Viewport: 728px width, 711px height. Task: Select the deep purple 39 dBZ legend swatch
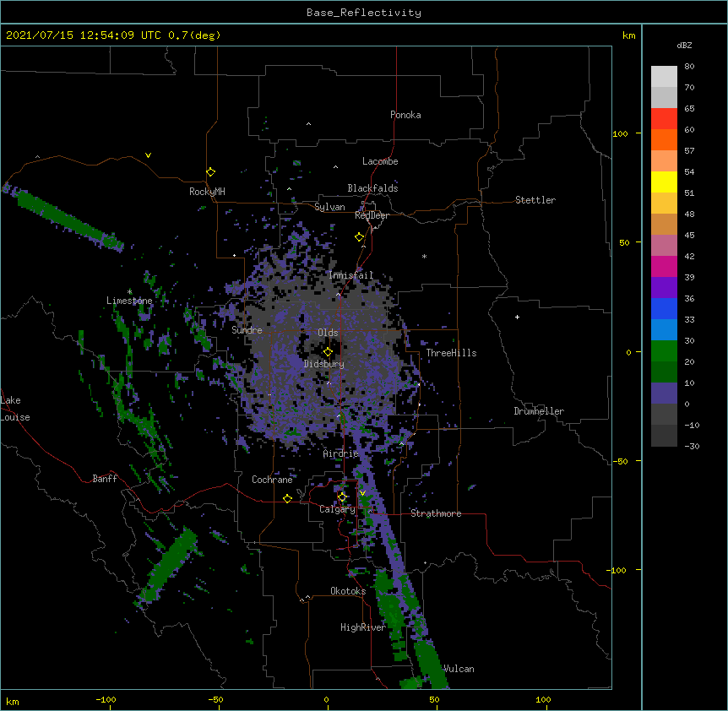tap(664, 287)
